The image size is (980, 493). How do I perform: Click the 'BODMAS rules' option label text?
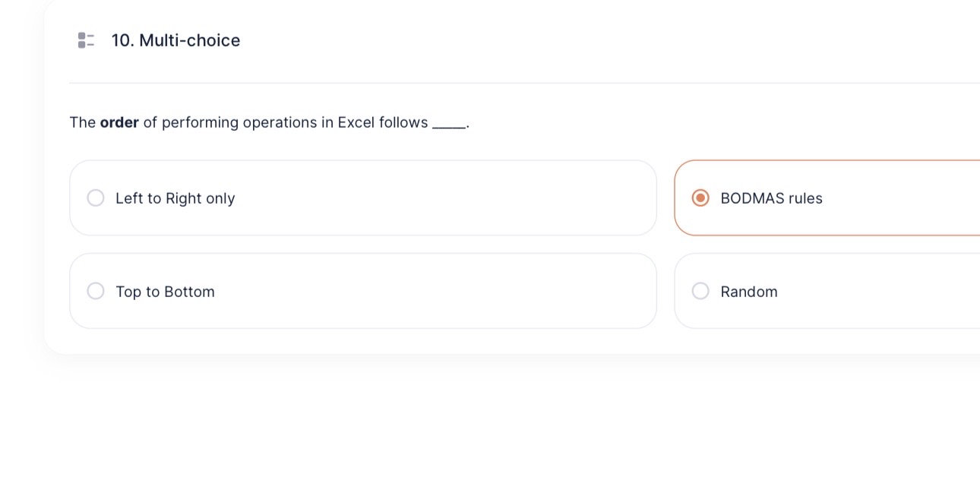click(x=772, y=198)
